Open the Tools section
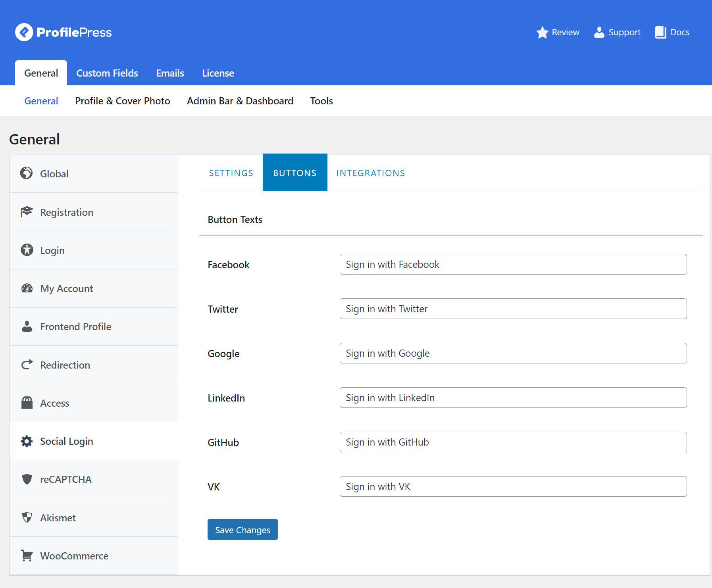This screenshot has height=588, width=712. tap(321, 101)
